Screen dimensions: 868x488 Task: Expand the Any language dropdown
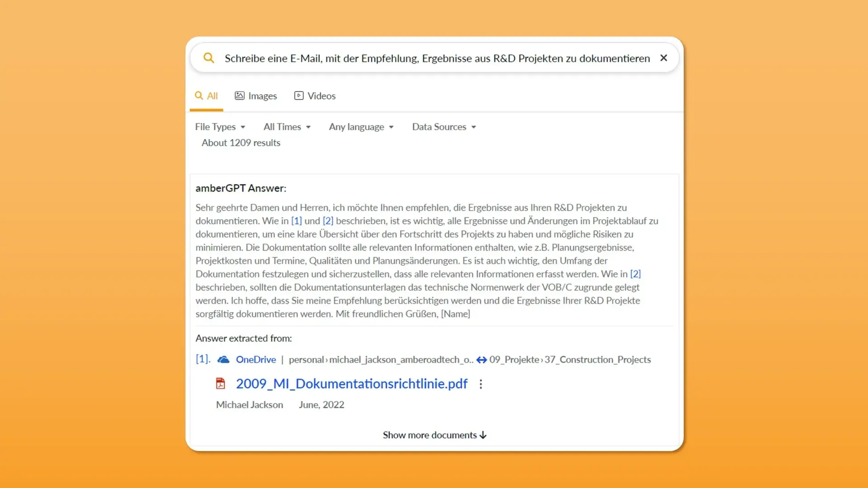pyautogui.click(x=361, y=127)
